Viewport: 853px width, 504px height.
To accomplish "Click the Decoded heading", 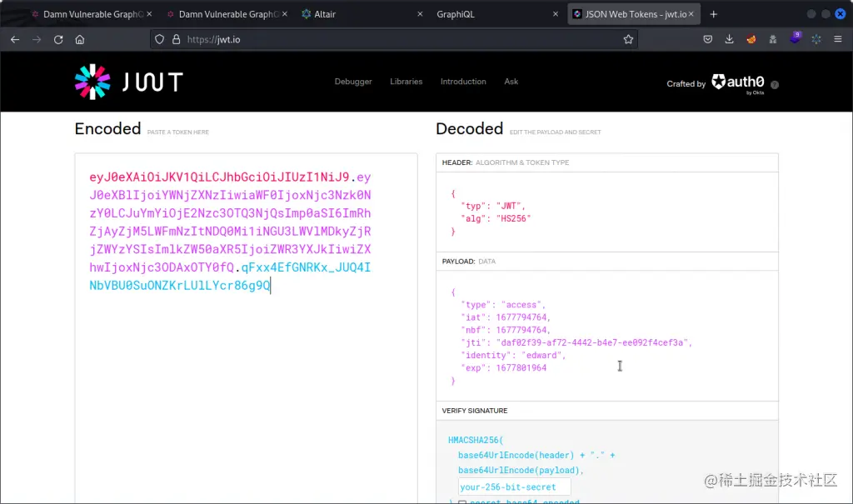I will [x=470, y=129].
